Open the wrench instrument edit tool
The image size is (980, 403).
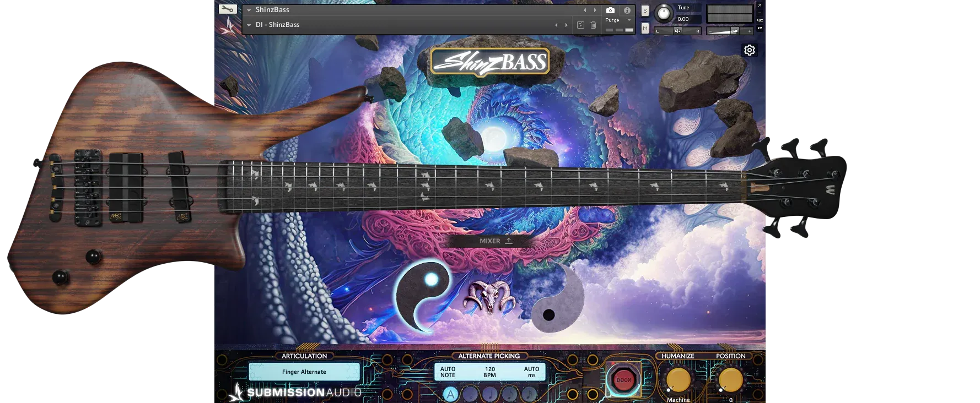tap(228, 9)
